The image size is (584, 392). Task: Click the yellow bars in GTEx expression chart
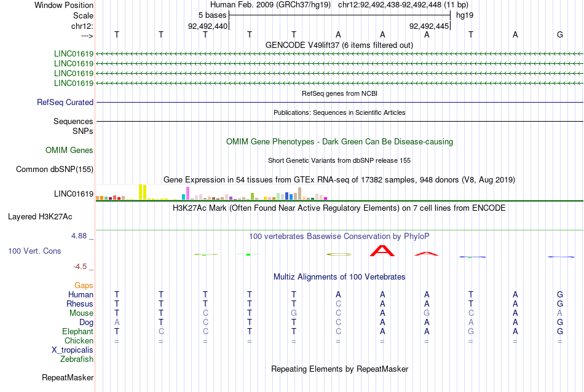(x=143, y=192)
